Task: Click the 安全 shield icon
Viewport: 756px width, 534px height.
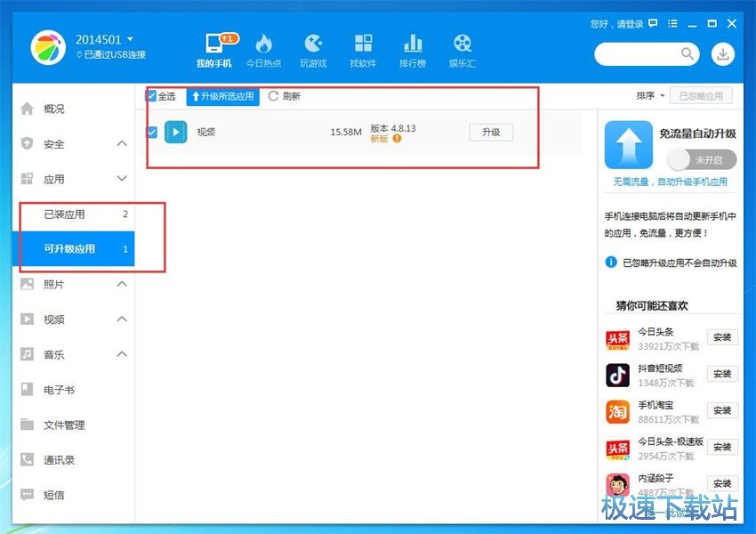Action: click(x=27, y=143)
